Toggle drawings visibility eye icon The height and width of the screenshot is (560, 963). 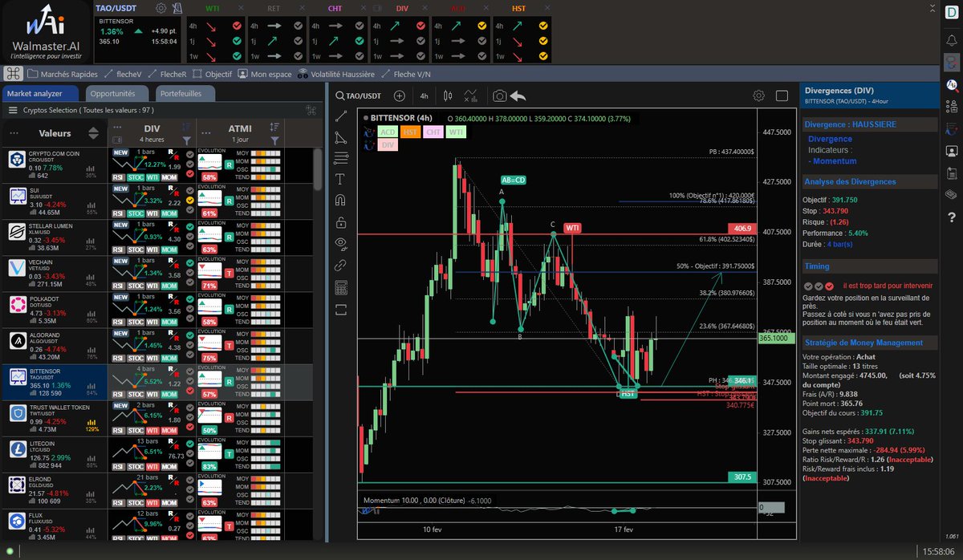(x=340, y=244)
